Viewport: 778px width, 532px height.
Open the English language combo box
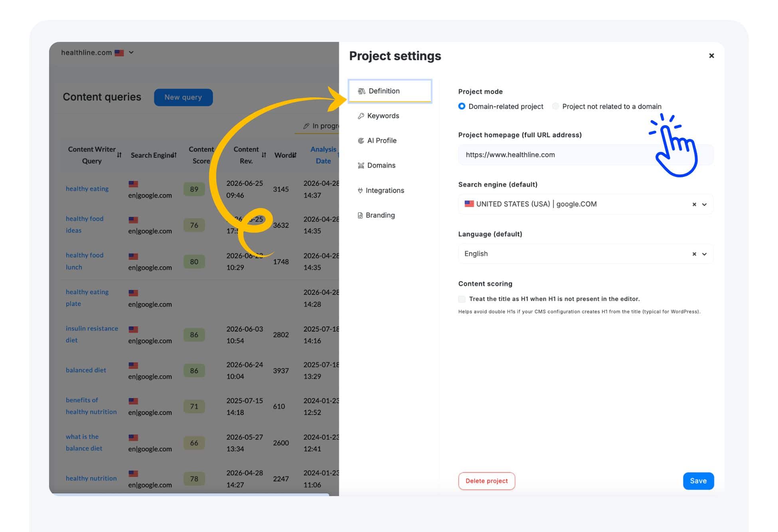click(586, 254)
